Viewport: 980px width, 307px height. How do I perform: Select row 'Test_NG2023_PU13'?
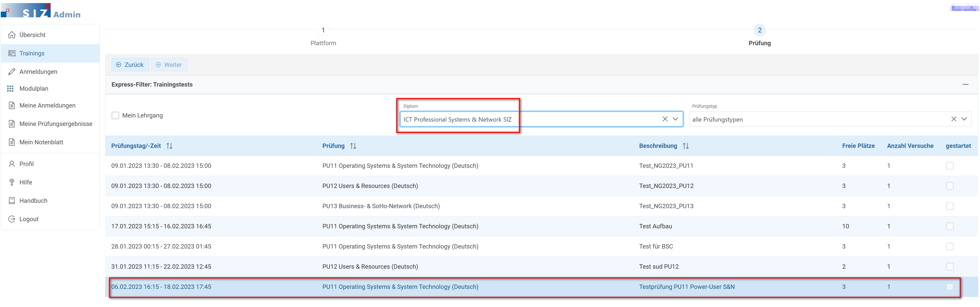click(x=541, y=206)
